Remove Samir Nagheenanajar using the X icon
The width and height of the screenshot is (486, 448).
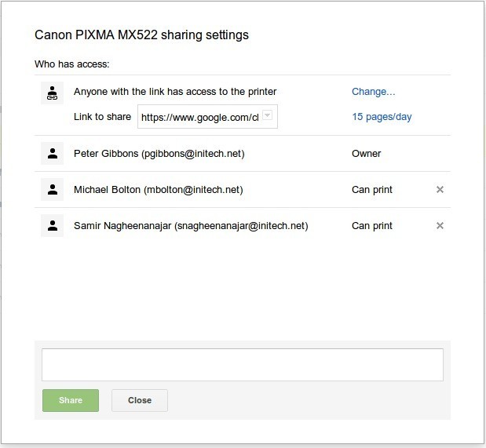pos(440,226)
